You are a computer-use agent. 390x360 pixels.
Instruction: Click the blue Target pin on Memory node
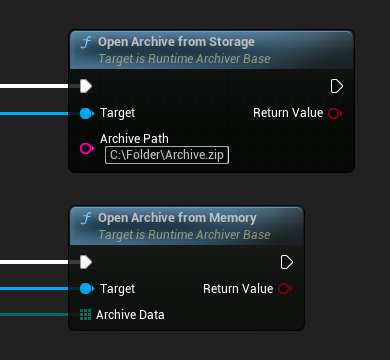click(x=87, y=289)
